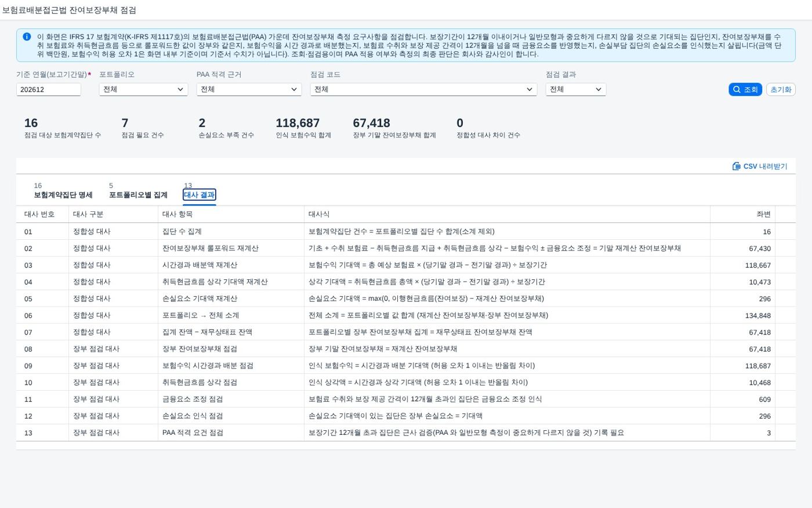Click the blue information icon in the notice banner
This screenshot has width=812, height=508.
[27, 37]
